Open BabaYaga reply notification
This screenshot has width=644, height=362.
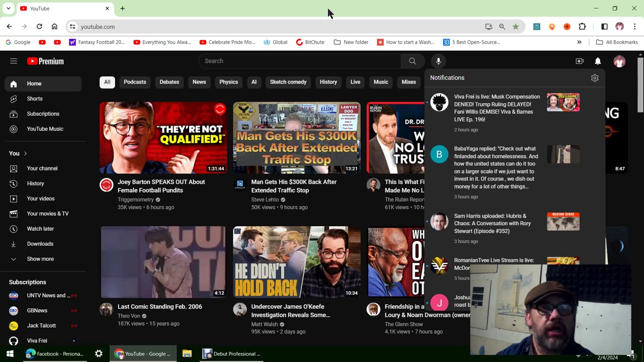coord(514,171)
